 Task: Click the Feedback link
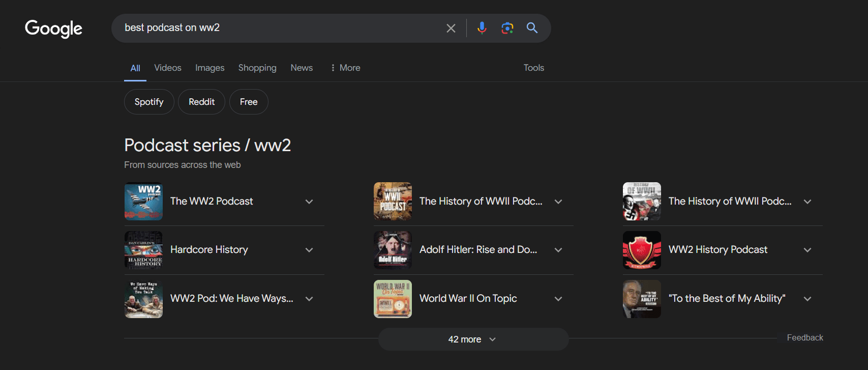(x=805, y=337)
